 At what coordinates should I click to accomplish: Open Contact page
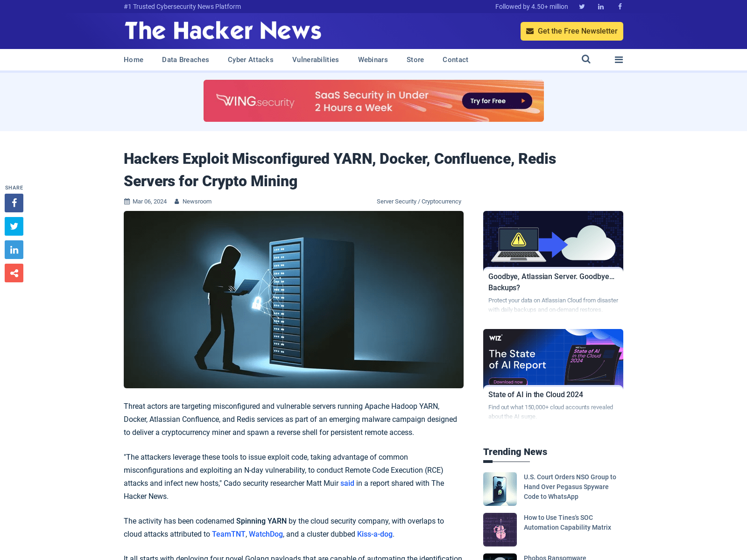(x=455, y=60)
